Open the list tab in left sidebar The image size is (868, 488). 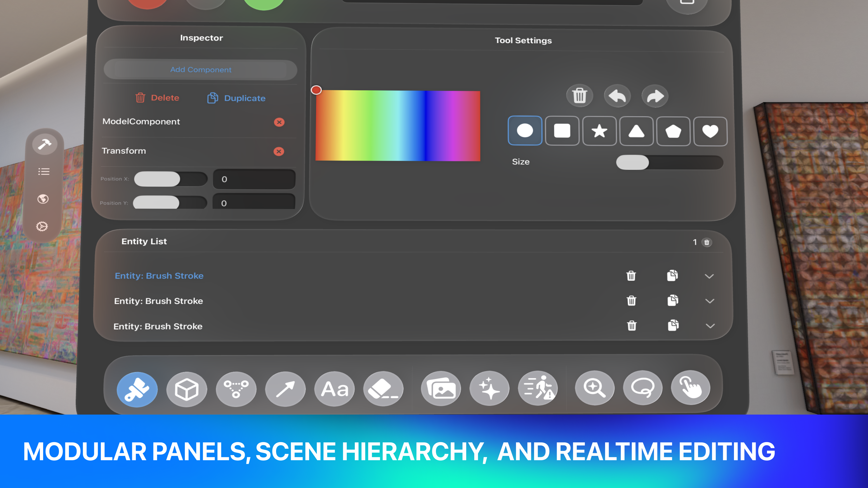[x=44, y=172]
